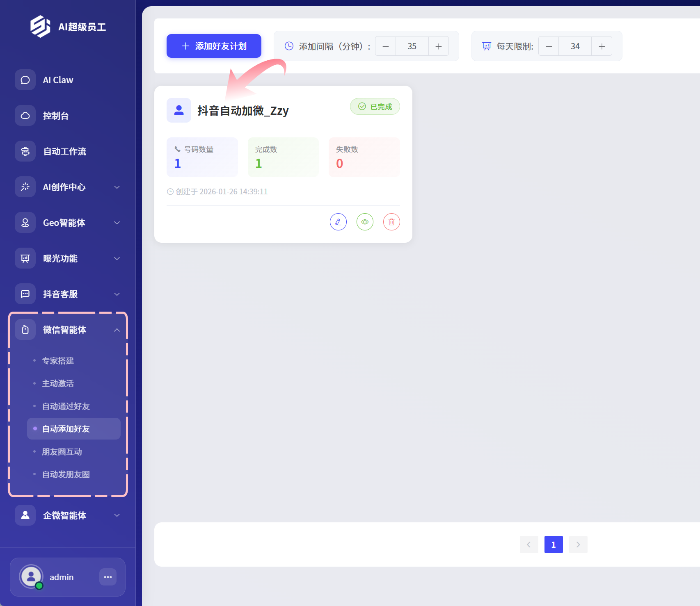Click the 添加好友计划 button

214,46
